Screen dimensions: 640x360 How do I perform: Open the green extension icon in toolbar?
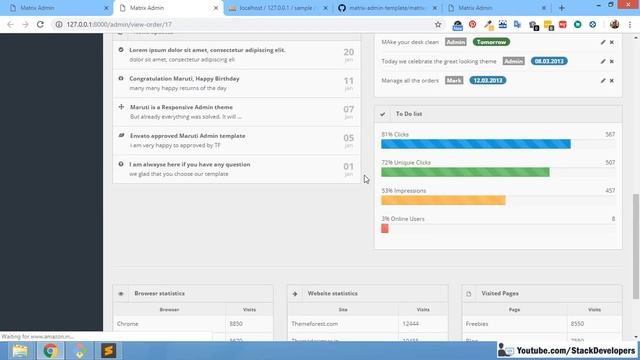(578, 24)
